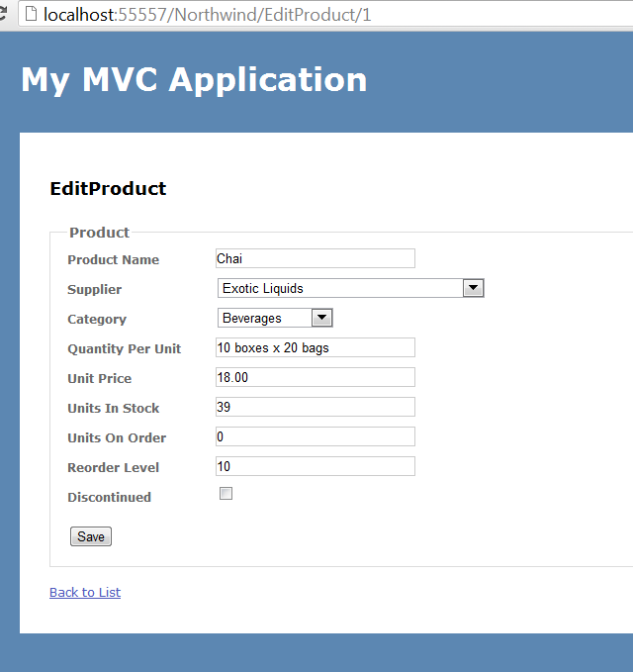633x672 pixels.
Task: Click the Unit Price label
Action: [x=99, y=378]
